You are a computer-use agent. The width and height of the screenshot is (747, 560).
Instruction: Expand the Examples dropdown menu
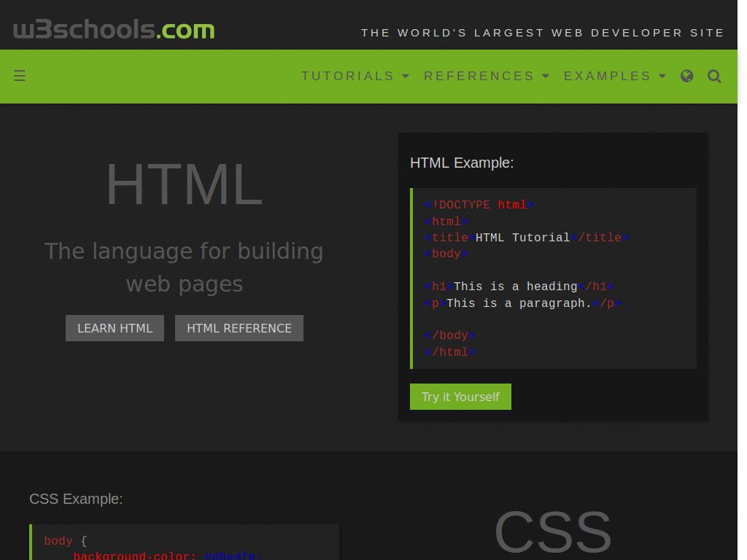[614, 76]
